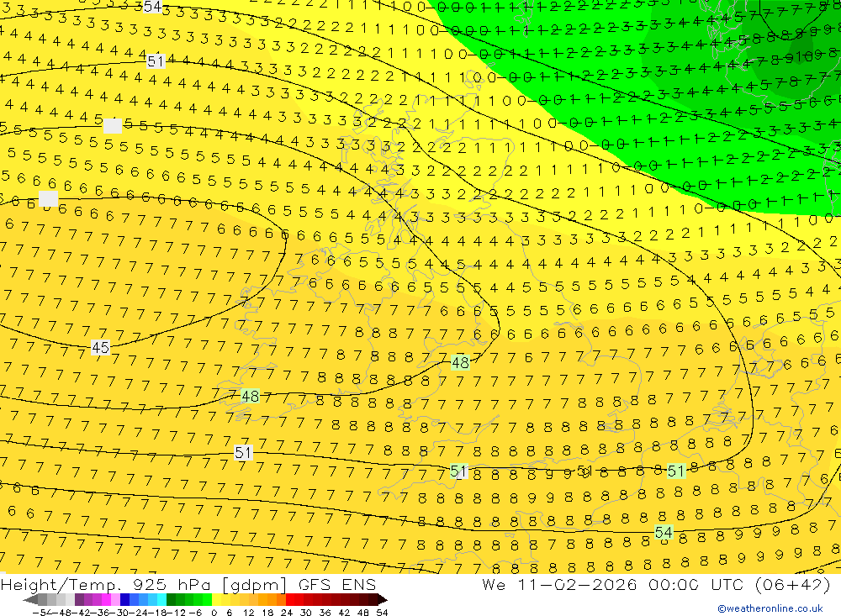
Task: Pick the gray left arrow end of legend
Action: (30, 600)
